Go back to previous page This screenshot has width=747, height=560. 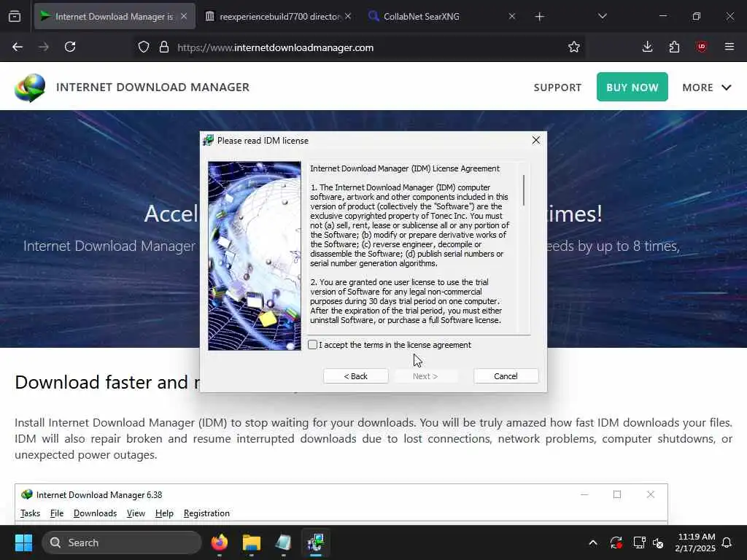[18, 47]
